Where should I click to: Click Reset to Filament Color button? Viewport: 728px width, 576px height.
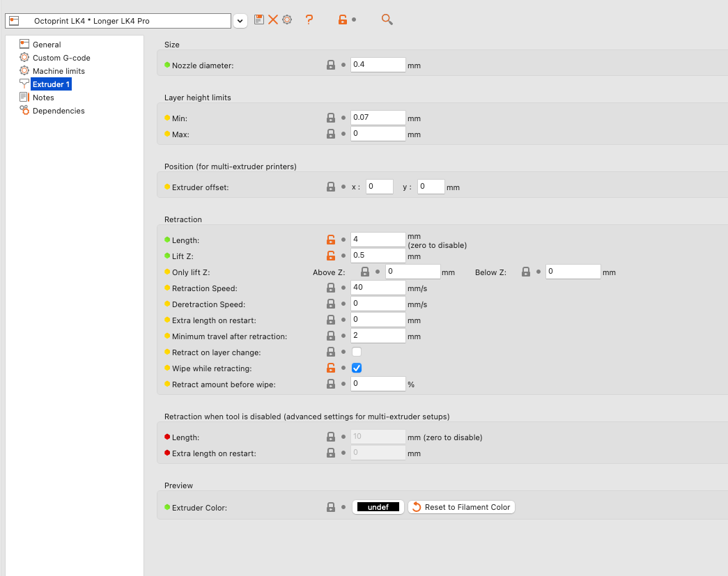(x=461, y=507)
